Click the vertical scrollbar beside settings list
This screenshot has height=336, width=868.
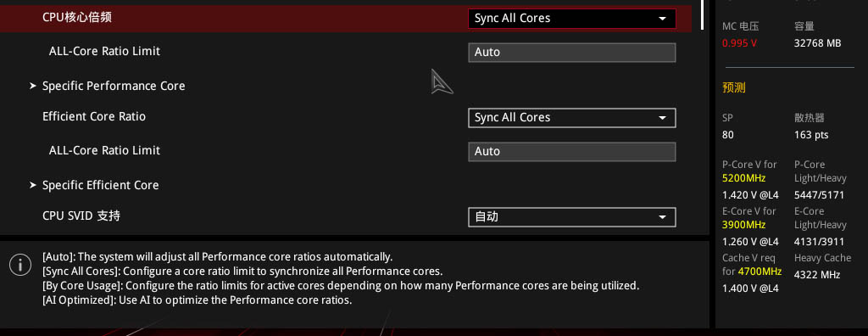point(703,14)
